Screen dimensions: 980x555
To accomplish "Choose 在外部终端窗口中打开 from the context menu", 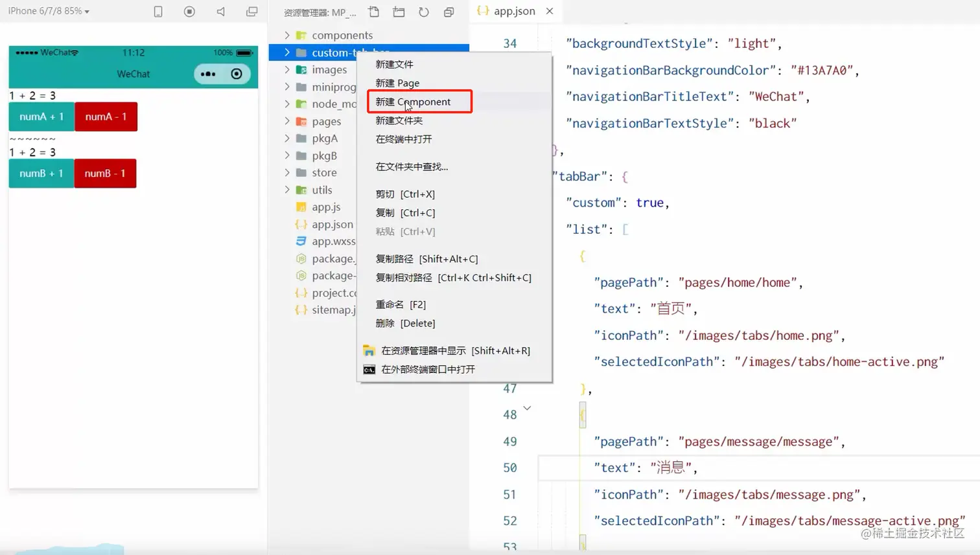I will pos(454,369).
